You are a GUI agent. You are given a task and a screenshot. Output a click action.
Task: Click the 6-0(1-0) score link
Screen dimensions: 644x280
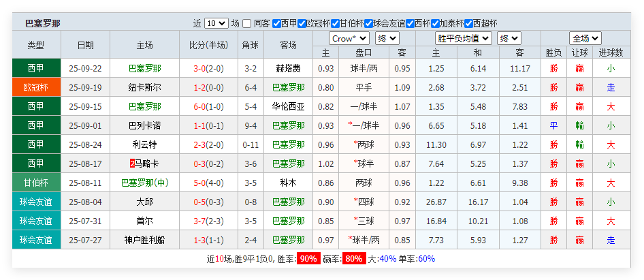click(x=208, y=106)
